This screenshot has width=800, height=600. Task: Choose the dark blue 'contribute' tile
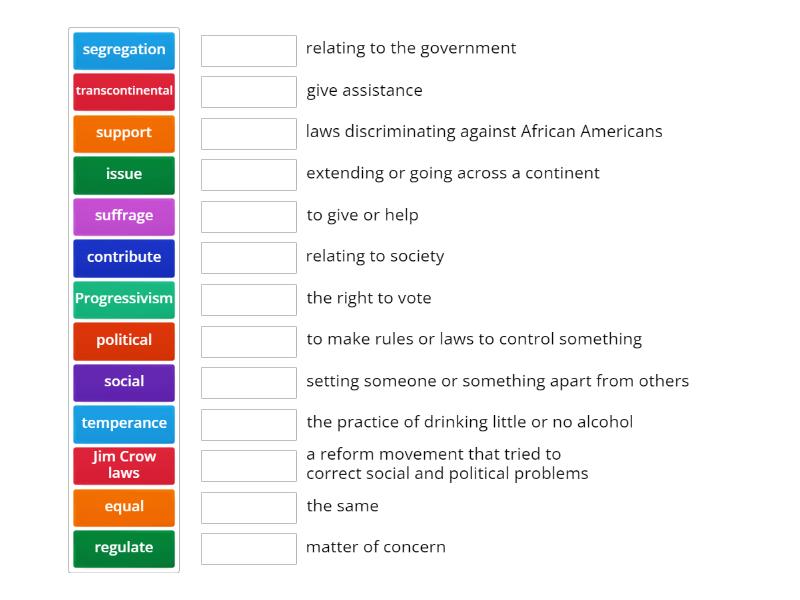pyautogui.click(x=124, y=257)
